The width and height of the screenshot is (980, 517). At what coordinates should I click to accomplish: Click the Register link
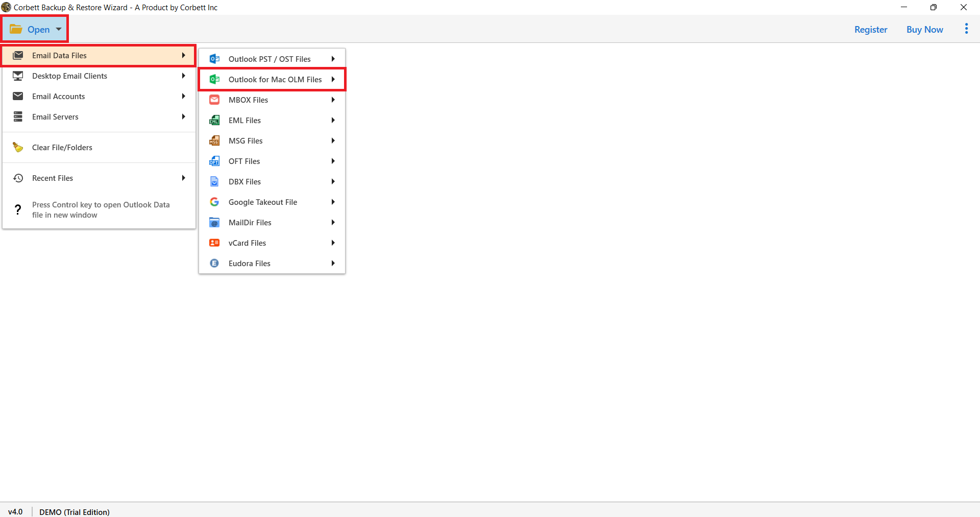871,30
